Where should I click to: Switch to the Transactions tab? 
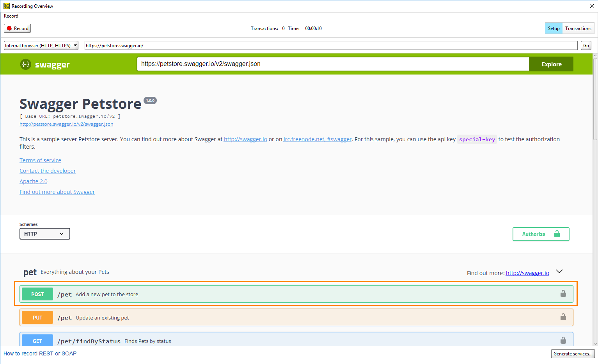[578, 28]
